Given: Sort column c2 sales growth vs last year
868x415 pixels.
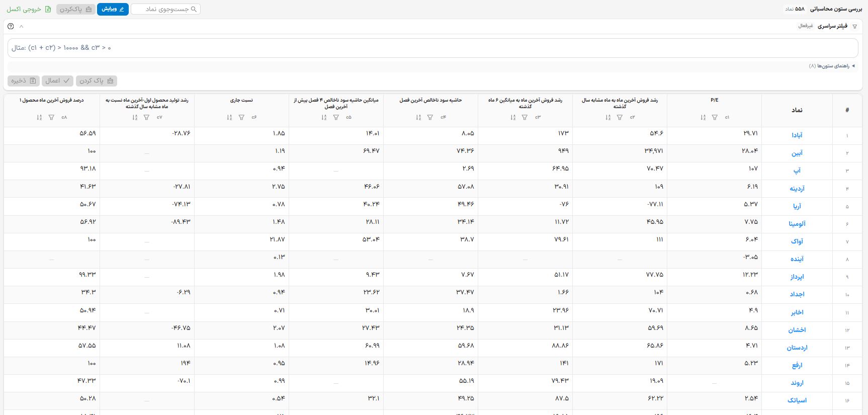Looking at the screenshot, I should [608, 117].
